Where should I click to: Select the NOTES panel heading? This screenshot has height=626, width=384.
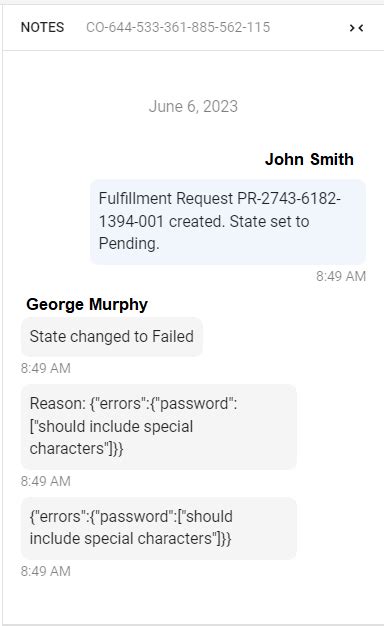tap(42, 27)
